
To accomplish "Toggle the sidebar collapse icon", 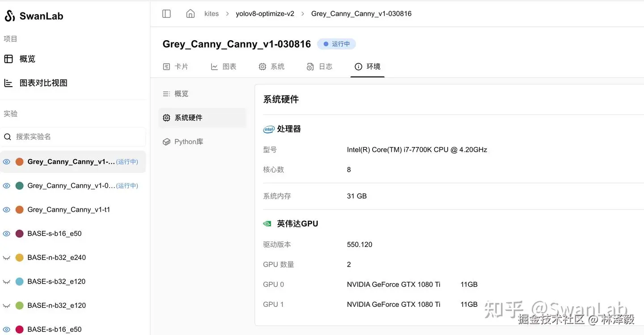I will (166, 14).
